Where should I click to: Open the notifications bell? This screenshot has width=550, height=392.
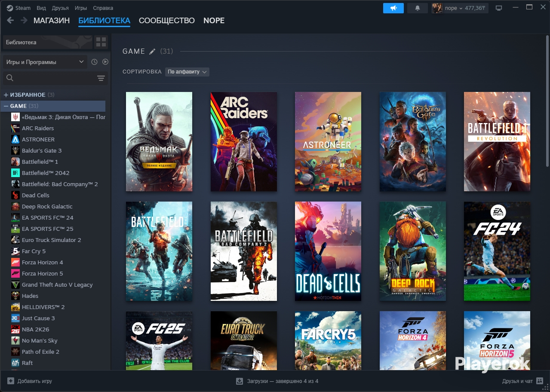point(417,8)
